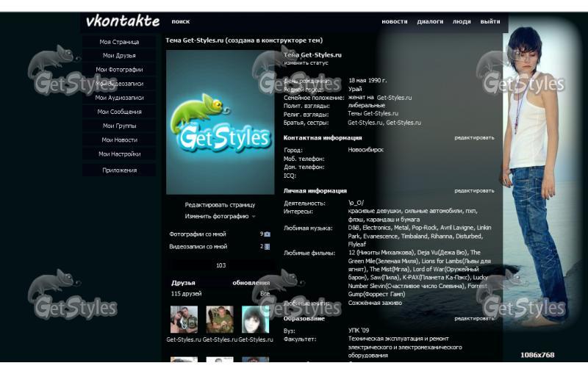This screenshot has width=588, height=374.
Task: Open the vkontakte logo home link
Action: tap(123, 21)
